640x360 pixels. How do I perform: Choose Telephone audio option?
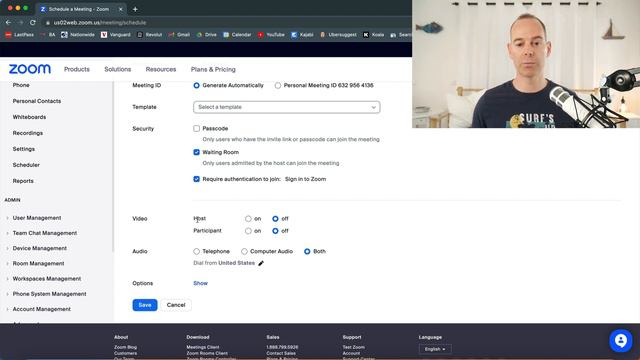point(196,251)
